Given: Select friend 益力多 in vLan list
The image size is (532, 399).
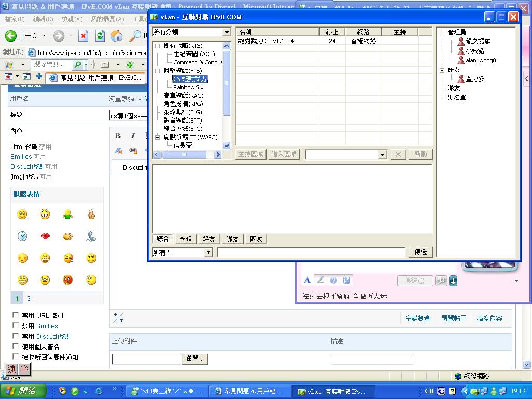Looking at the screenshot, I should (475, 79).
